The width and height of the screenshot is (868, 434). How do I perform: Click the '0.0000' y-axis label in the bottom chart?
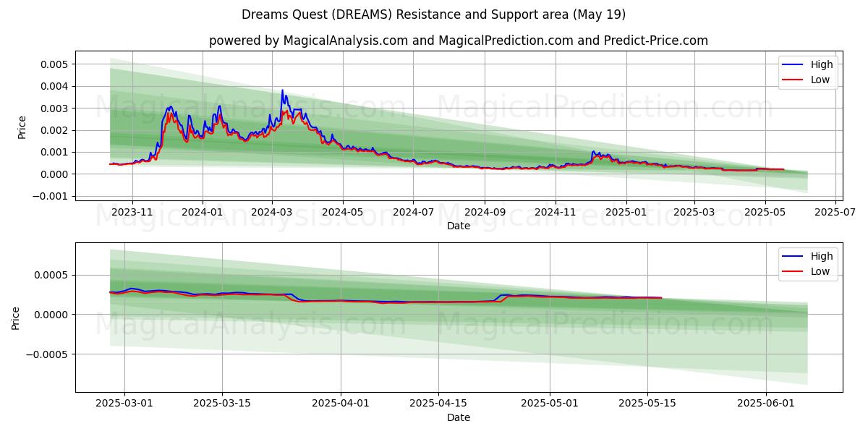51,315
